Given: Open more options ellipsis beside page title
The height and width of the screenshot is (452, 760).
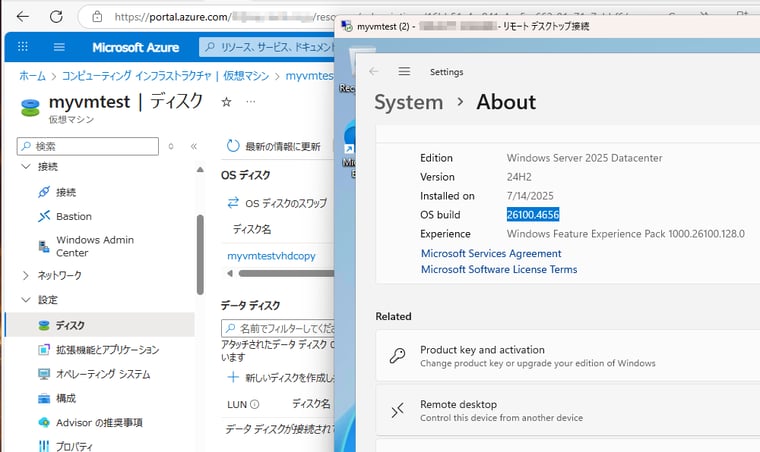Looking at the screenshot, I should [x=250, y=102].
